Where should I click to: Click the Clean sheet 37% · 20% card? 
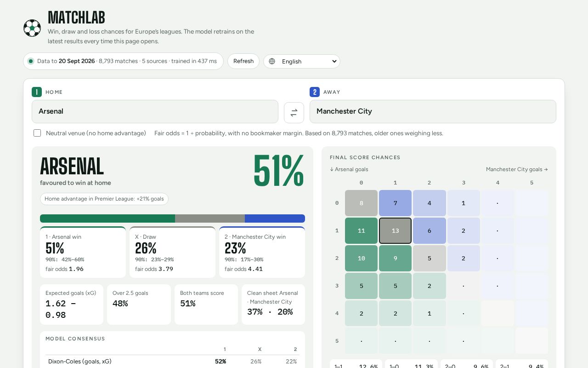point(273,305)
